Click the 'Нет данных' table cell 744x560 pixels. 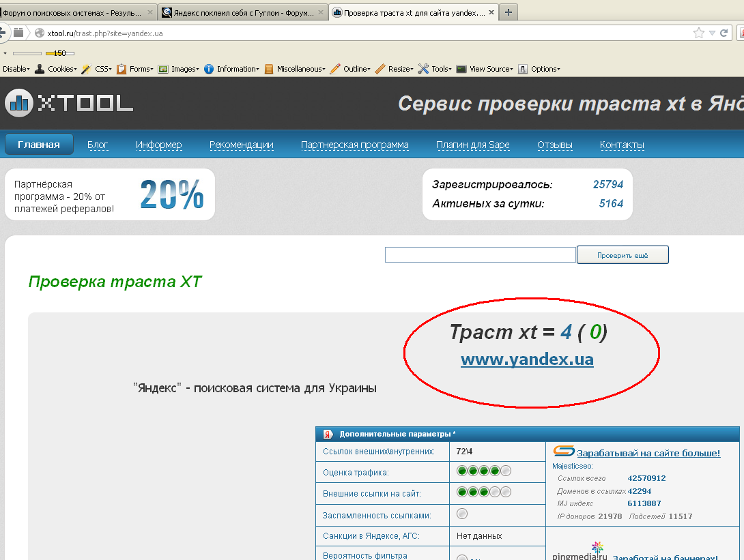pos(479,536)
